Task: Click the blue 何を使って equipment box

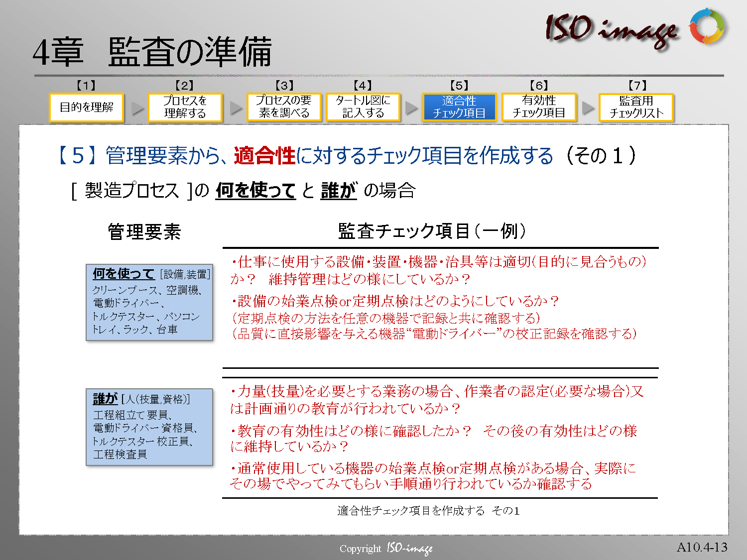Action: [149, 302]
